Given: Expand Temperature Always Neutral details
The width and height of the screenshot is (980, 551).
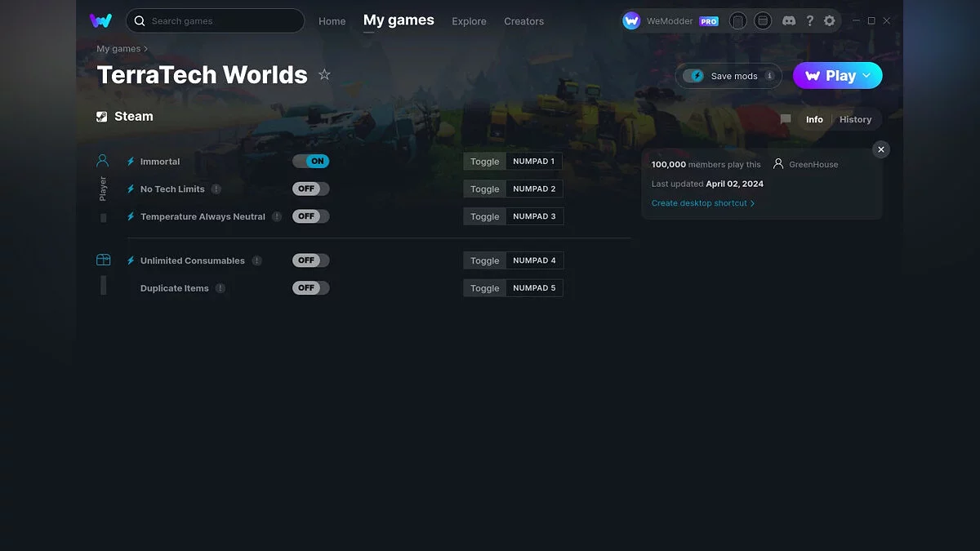Looking at the screenshot, I should 276,216.
